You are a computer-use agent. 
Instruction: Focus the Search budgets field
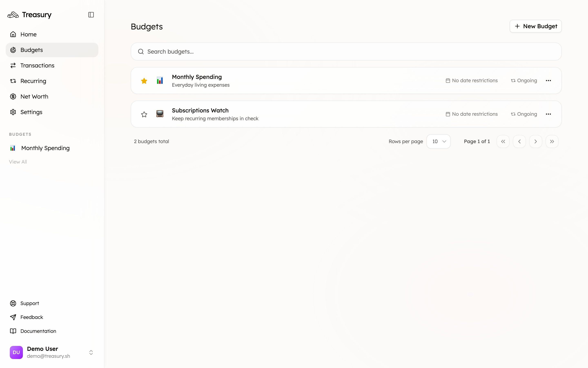(x=346, y=52)
